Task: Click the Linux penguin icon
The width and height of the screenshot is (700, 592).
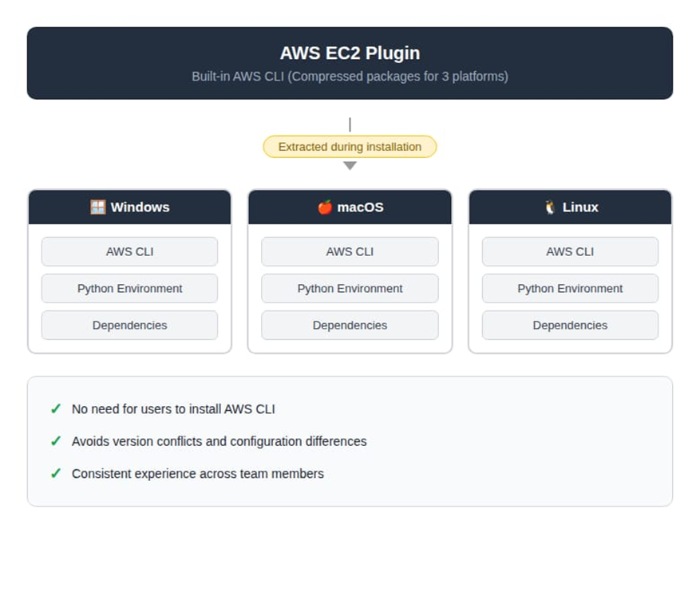Action: 550,207
